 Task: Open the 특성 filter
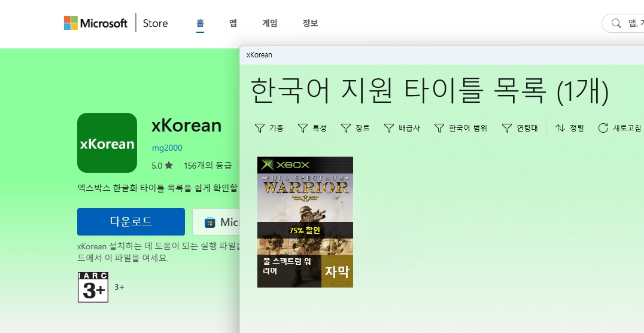[312, 128]
